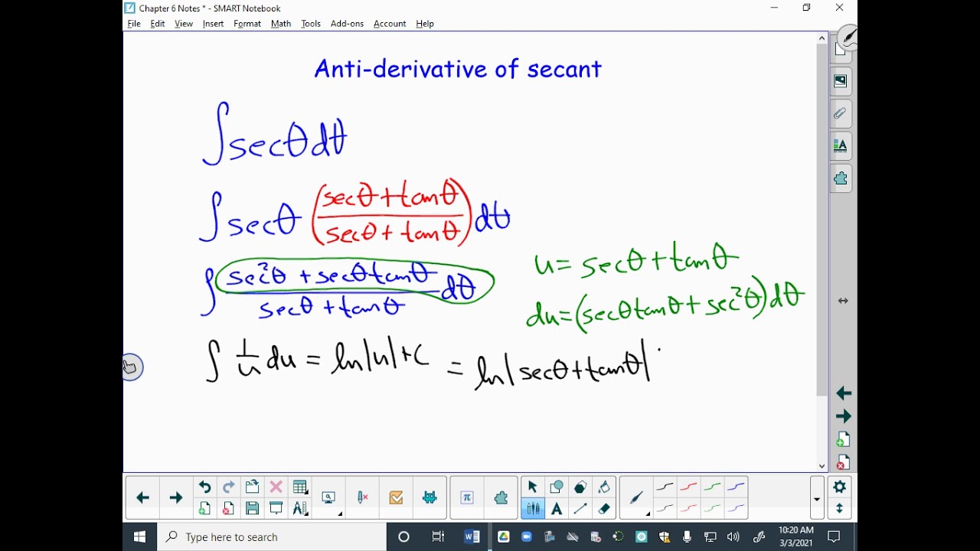Show the screen shade tool
Viewport: 980px width, 551px height.
coord(276,508)
